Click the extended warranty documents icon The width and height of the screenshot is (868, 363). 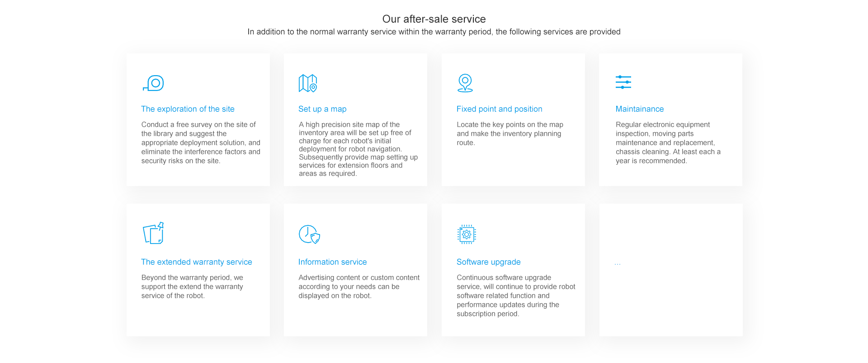[x=153, y=234]
